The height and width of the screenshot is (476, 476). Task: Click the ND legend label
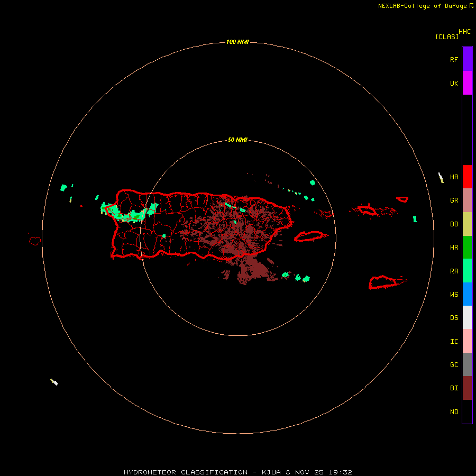click(x=454, y=411)
